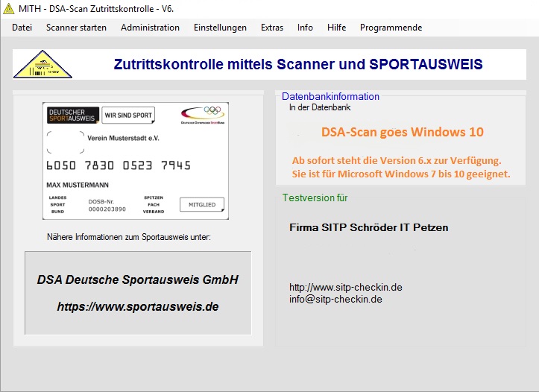Click the MAX MUSTERMANN name on card

78,185
